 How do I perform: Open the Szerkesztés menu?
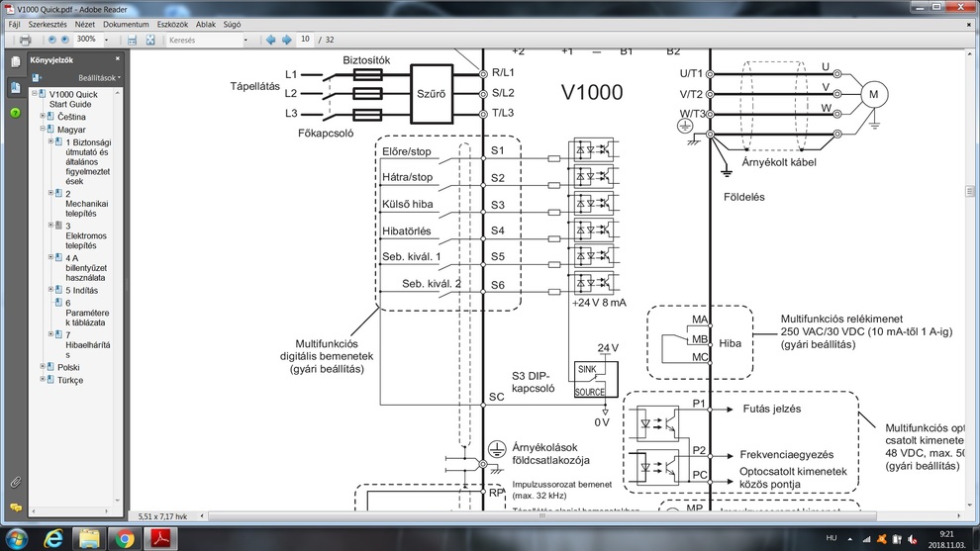coord(48,24)
